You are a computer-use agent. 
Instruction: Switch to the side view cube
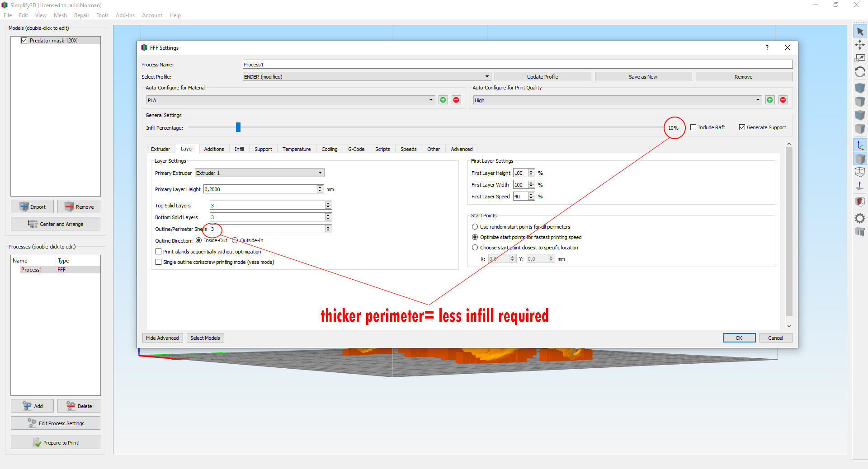coord(860,129)
